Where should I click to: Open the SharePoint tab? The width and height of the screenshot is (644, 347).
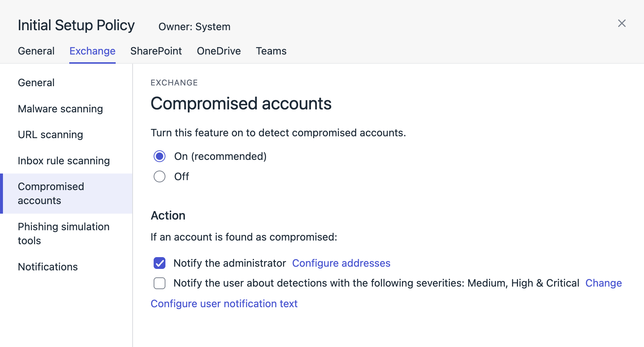click(x=156, y=51)
